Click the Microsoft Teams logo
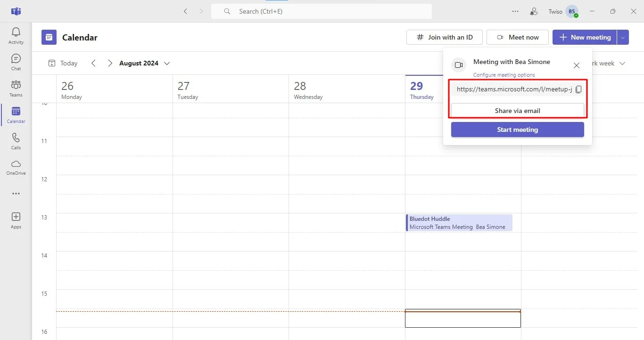The width and height of the screenshot is (644, 340). 16,11
